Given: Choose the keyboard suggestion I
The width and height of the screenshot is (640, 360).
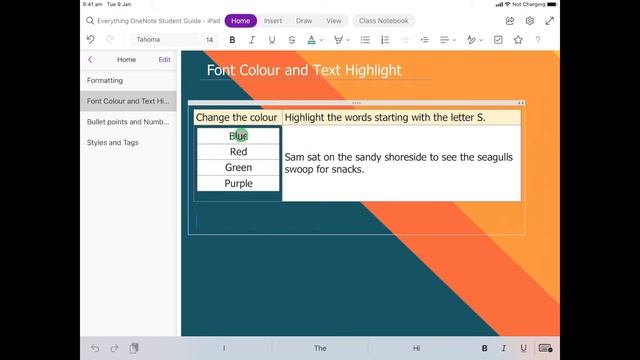Looking at the screenshot, I should 224,348.
